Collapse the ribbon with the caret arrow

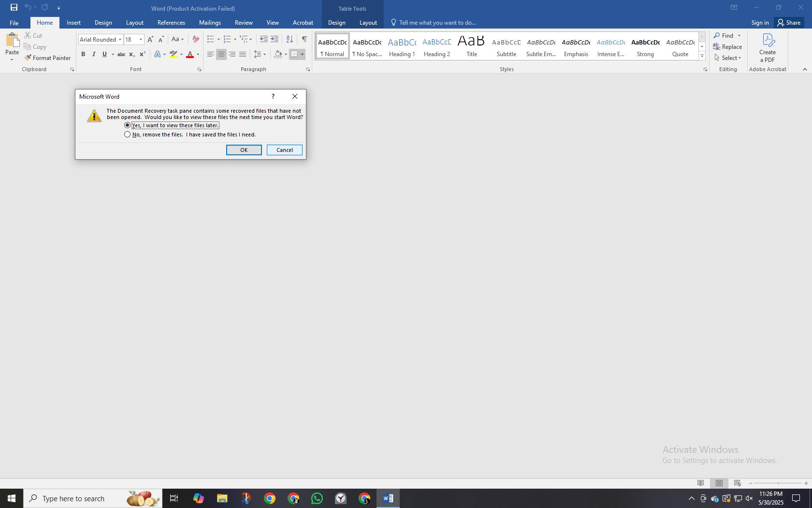[805, 69]
